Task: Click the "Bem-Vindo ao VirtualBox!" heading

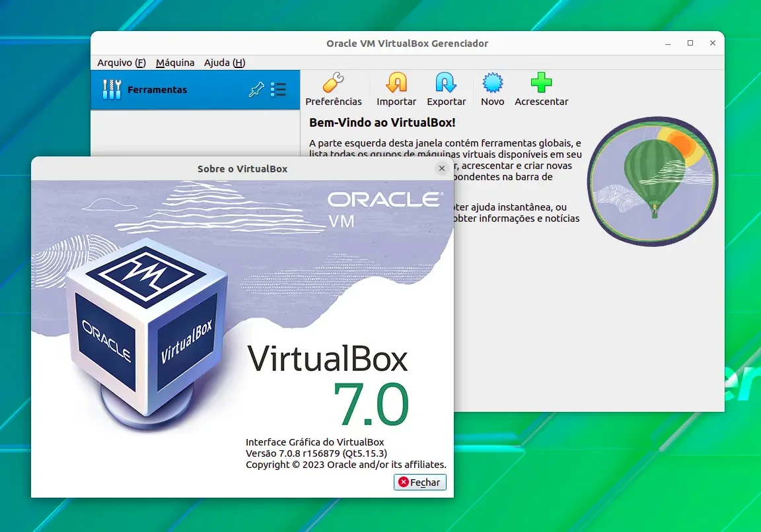Action: [x=382, y=123]
